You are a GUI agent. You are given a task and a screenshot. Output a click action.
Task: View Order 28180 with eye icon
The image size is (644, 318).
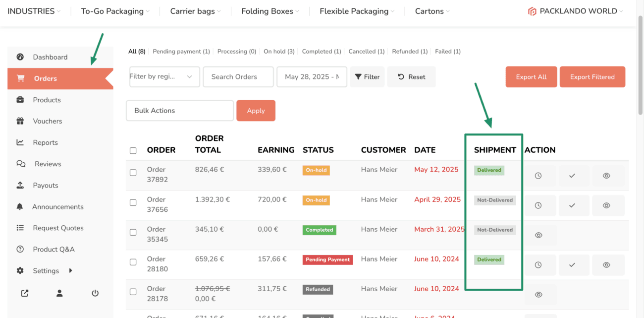click(606, 265)
